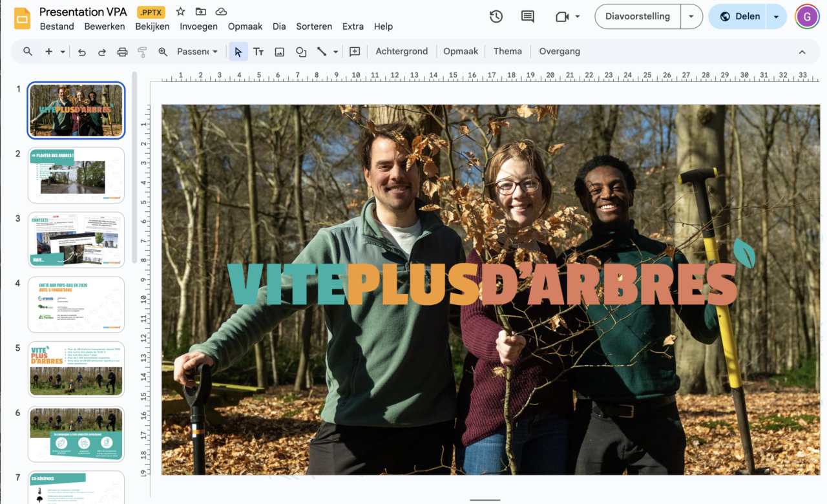Viewport: 827px width, 504px height.
Task: Collapse the toolbar with chevron arrow
Action: (802, 52)
